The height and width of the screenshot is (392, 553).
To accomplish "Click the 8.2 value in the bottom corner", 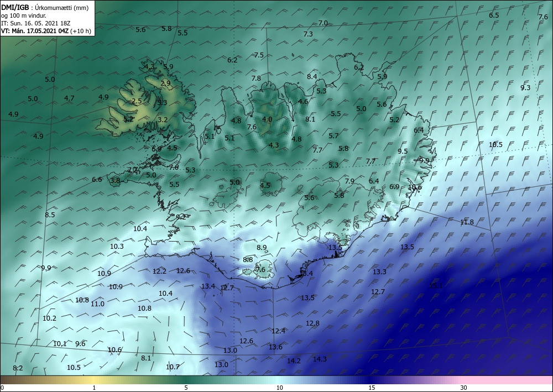I will (18, 368).
